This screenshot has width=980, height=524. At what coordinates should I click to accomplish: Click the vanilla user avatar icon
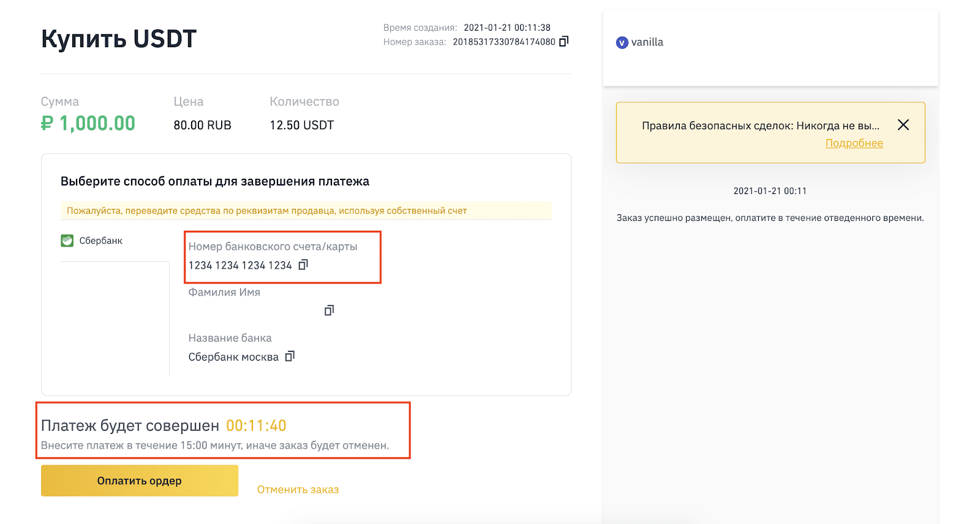pyautogui.click(x=622, y=42)
